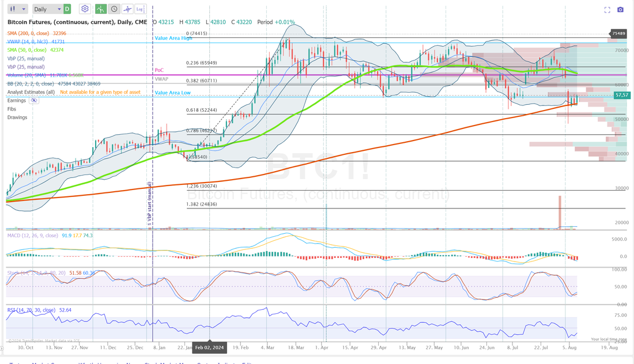634x364 pixels.
Task: Select the 0.236 (65949) Fibonacci level label
Action: (201, 63)
